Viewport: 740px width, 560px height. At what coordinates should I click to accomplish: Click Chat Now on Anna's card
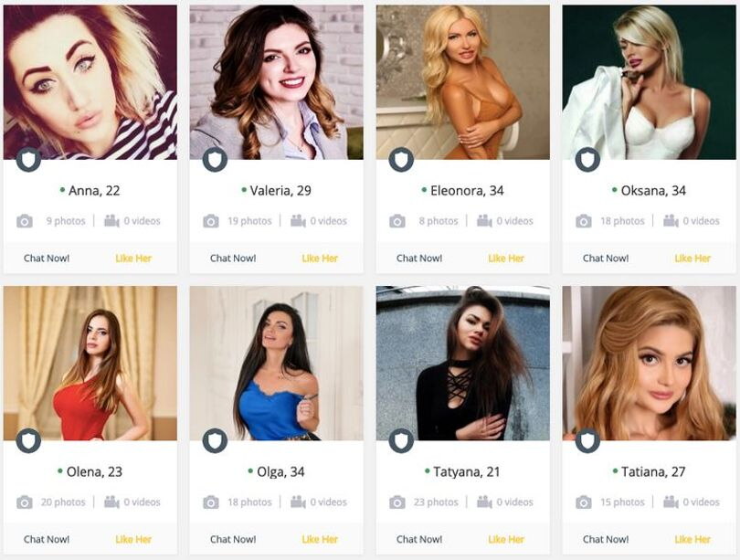[x=47, y=258]
